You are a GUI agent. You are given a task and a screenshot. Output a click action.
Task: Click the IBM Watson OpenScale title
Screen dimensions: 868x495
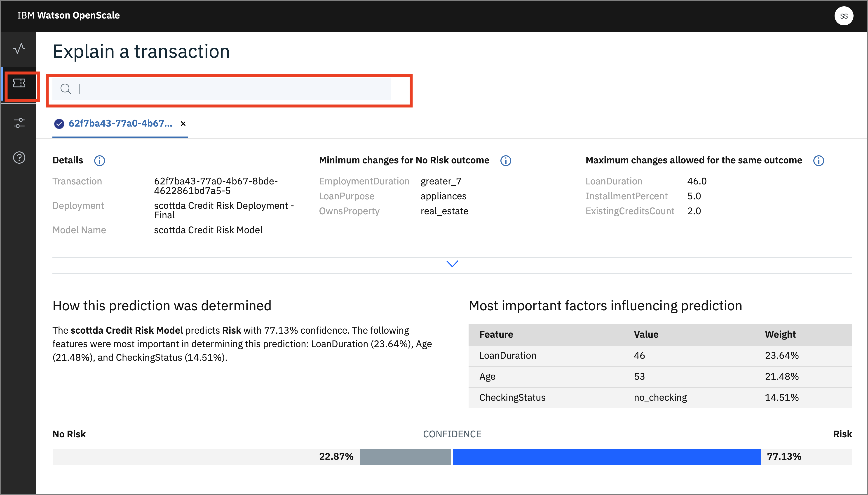pos(68,15)
